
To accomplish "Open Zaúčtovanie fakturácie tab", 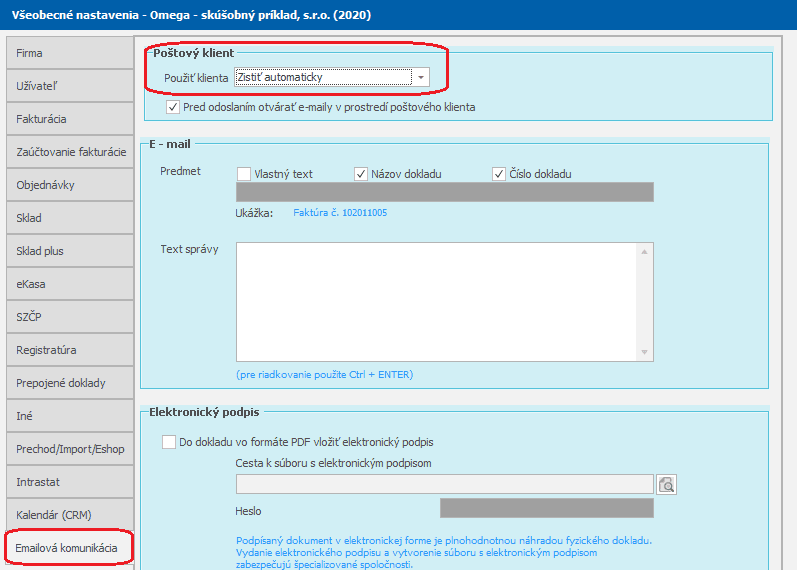I will click(x=68, y=152).
